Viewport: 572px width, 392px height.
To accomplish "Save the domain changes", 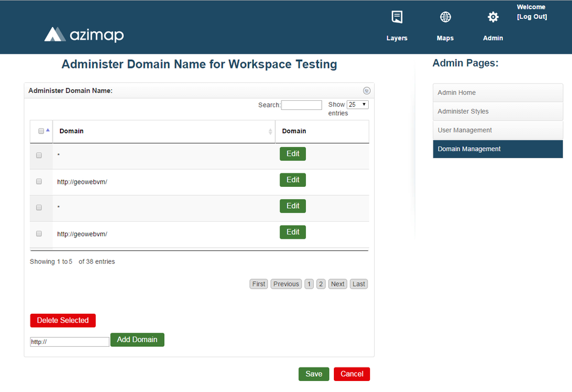I will (314, 374).
